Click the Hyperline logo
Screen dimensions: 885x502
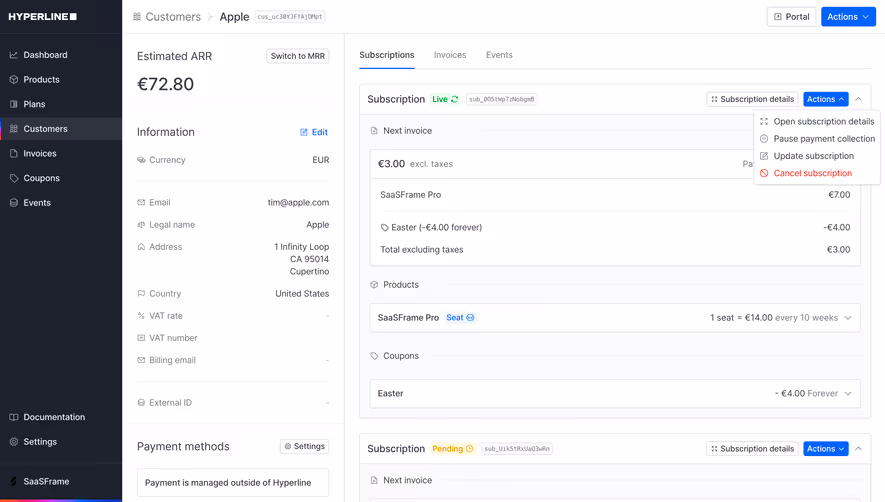tap(42, 16)
